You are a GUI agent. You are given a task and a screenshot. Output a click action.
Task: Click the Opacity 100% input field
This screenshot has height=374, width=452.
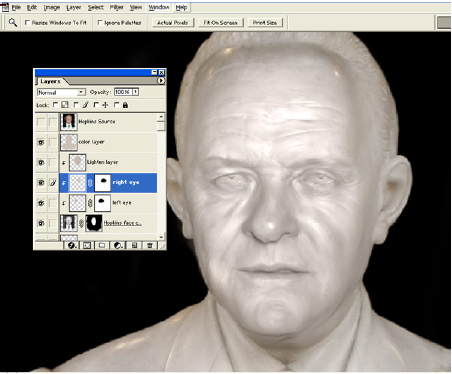tap(123, 92)
